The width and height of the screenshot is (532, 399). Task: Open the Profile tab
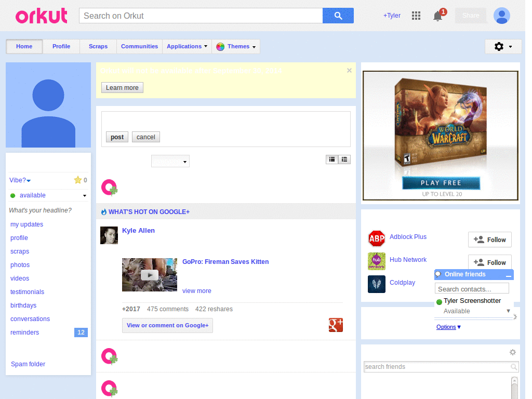pyautogui.click(x=61, y=46)
